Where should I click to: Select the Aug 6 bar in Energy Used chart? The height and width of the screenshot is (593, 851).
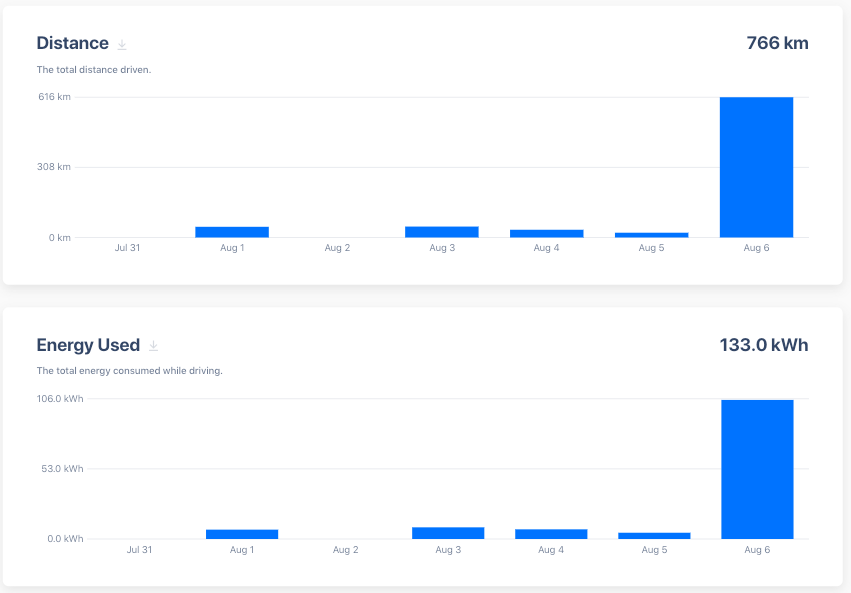coord(757,469)
